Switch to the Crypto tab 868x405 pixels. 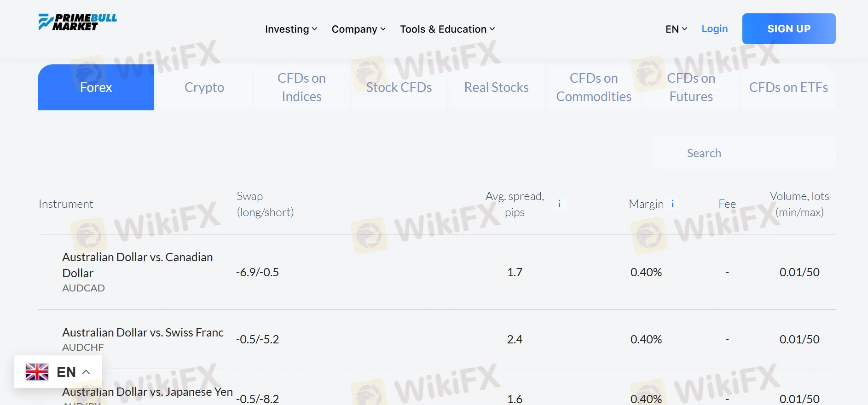click(204, 87)
